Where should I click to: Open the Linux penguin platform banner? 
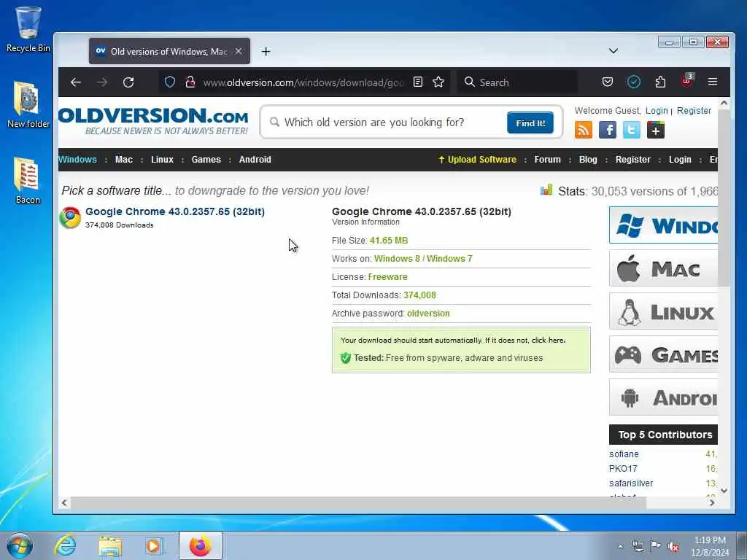click(663, 311)
